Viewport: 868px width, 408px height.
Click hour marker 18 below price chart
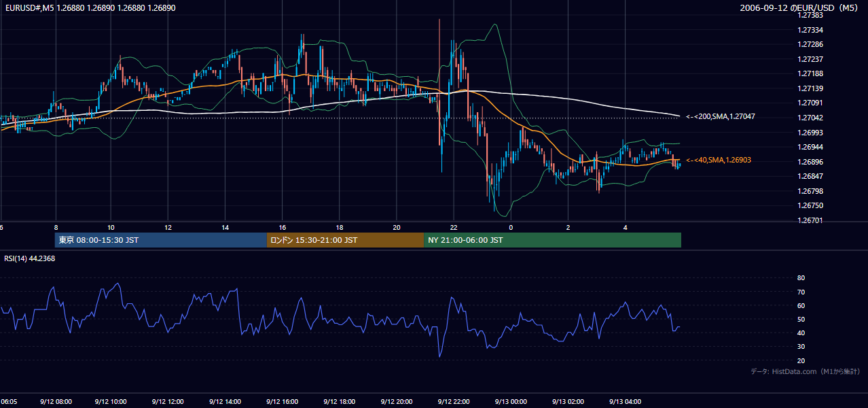point(339,228)
